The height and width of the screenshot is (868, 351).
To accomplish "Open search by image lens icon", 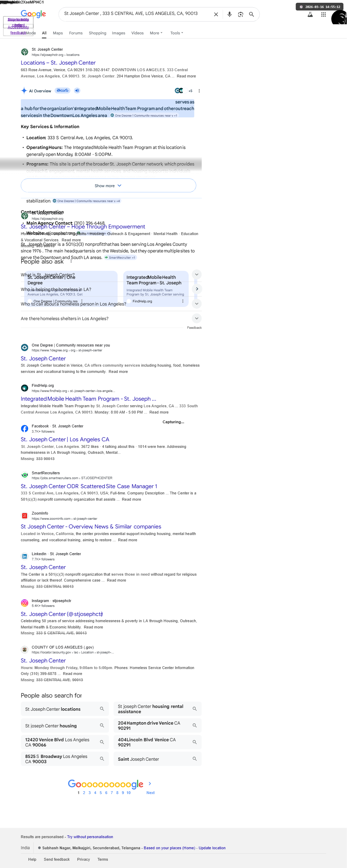I will (x=240, y=14).
